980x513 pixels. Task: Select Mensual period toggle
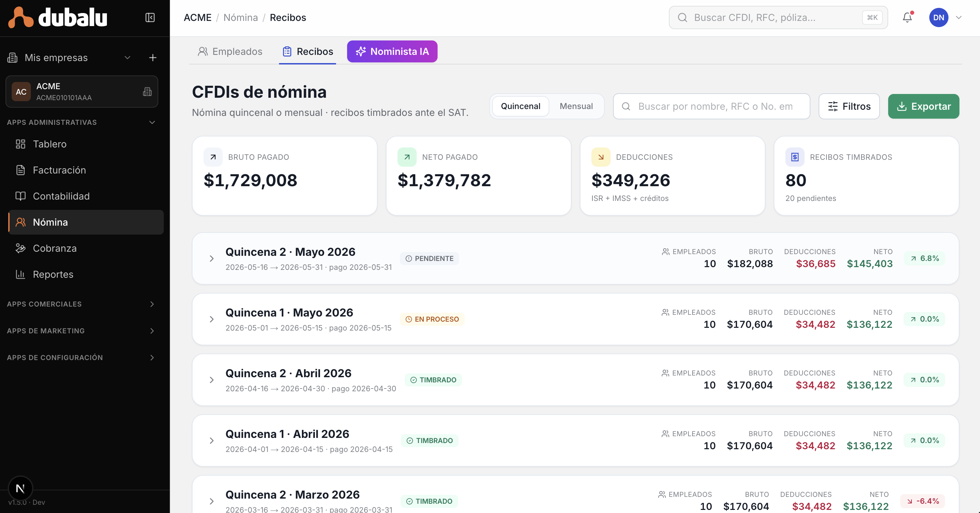pos(576,106)
